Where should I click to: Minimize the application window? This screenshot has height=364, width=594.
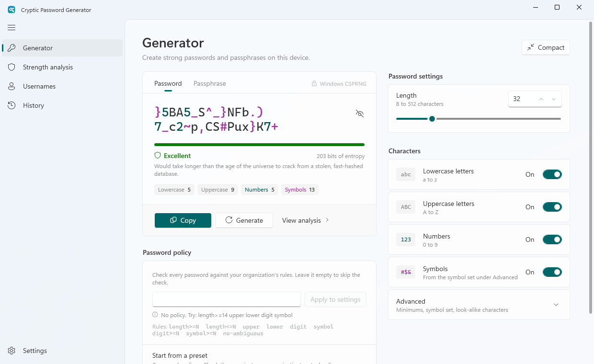(535, 7)
